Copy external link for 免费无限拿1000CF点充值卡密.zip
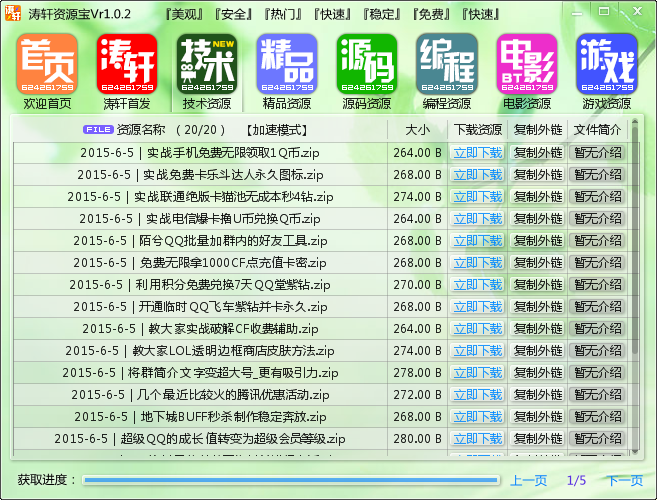The width and height of the screenshot is (657, 500). coord(538,263)
